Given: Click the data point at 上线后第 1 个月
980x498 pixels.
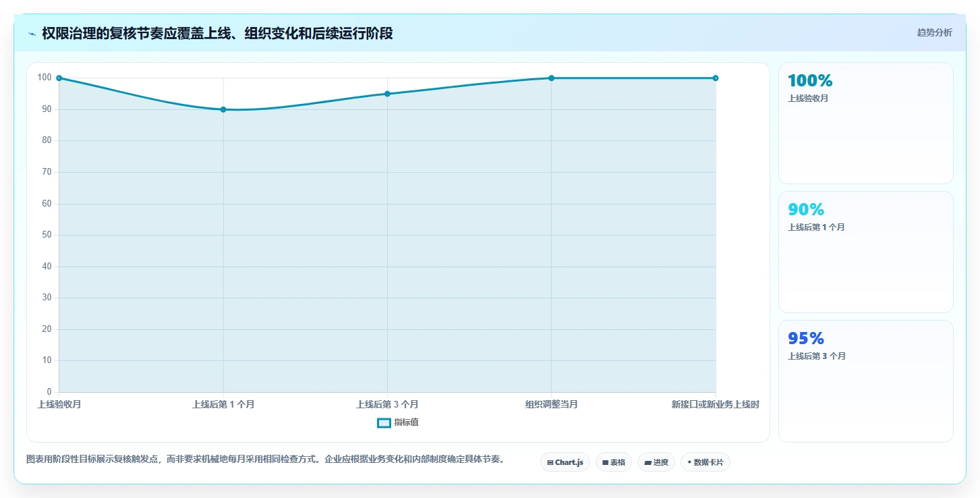Looking at the screenshot, I should (x=223, y=109).
